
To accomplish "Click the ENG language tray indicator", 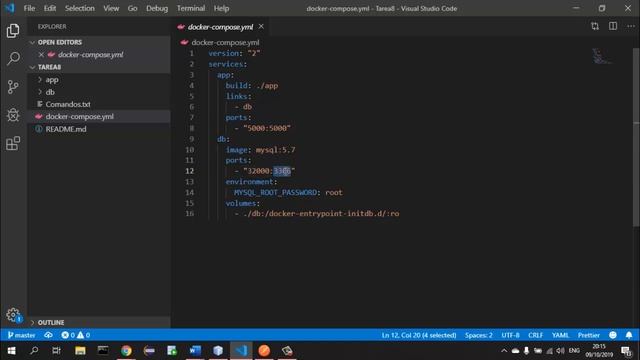I will 574,351.
